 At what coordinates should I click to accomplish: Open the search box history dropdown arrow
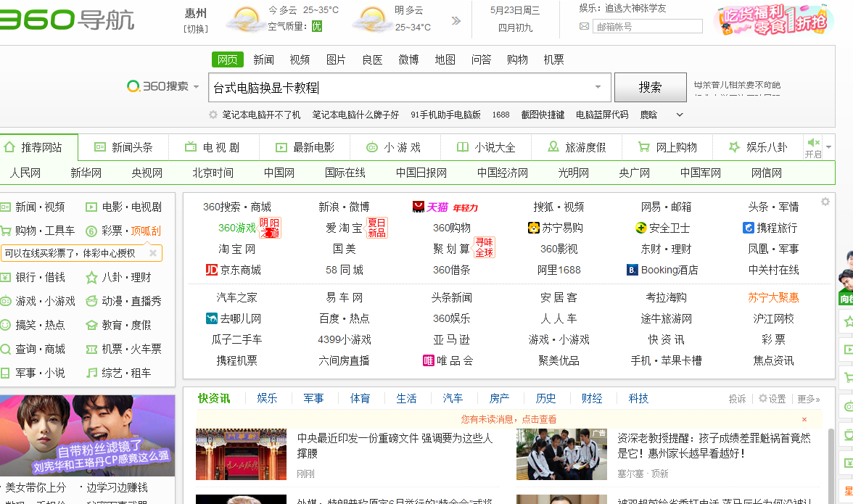pos(596,87)
